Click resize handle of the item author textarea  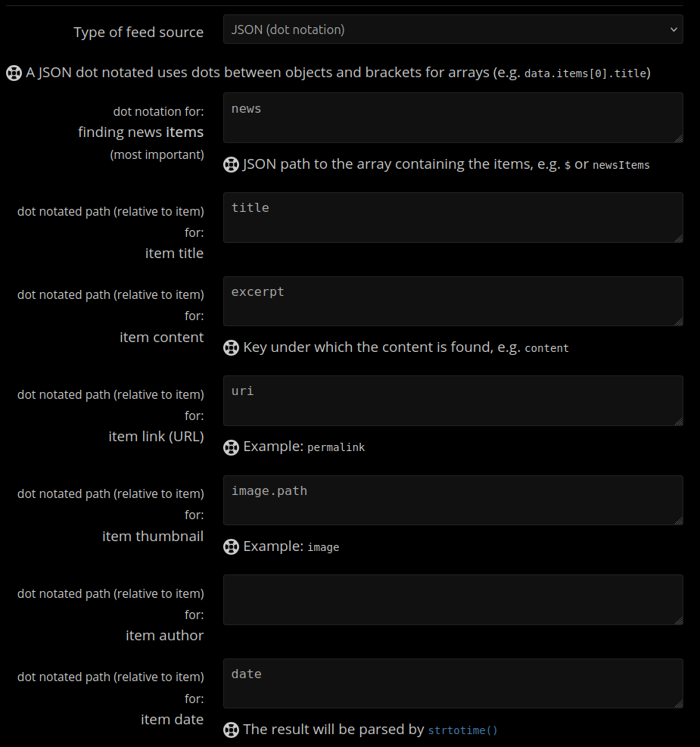(x=679, y=621)
